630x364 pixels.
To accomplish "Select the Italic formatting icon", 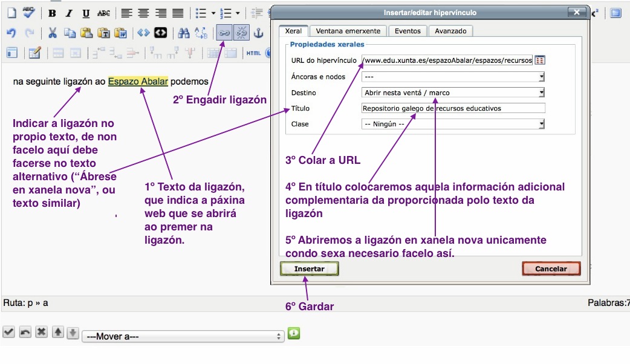I will 68,12.
